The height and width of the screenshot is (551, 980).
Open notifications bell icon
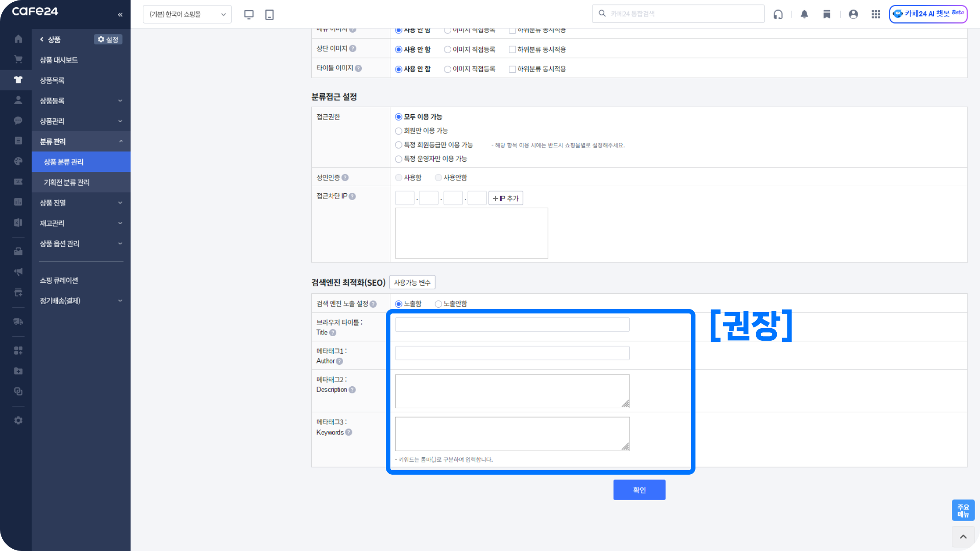804,14
